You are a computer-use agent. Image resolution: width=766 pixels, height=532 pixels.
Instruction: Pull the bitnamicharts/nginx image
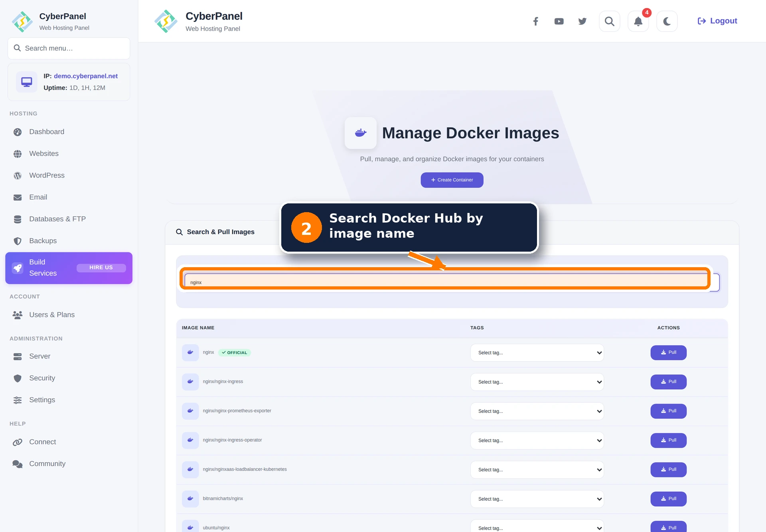point(669,499)
